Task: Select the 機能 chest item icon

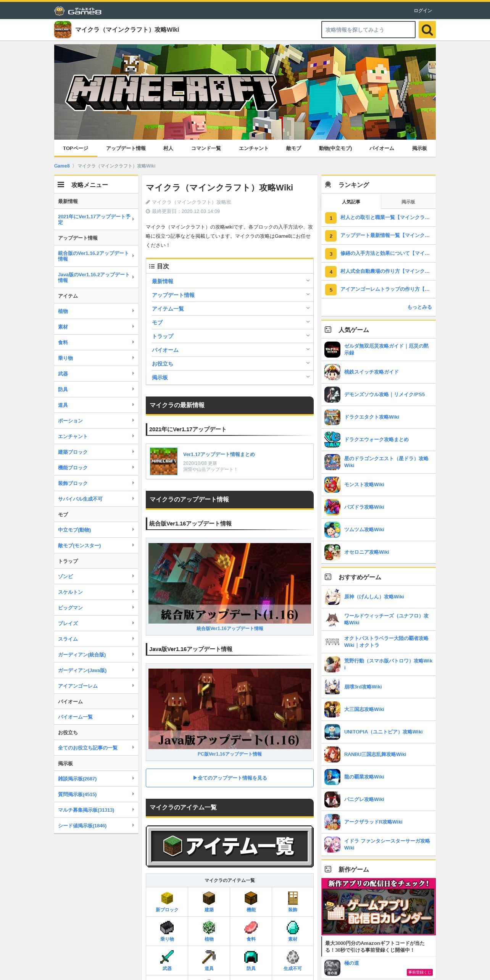Action: coord(251,898)
